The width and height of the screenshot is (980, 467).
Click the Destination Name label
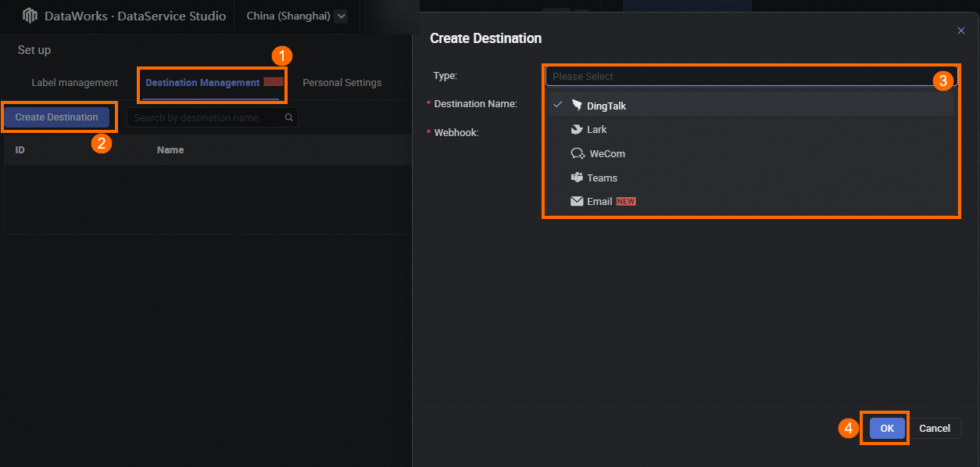coord(475,103)
